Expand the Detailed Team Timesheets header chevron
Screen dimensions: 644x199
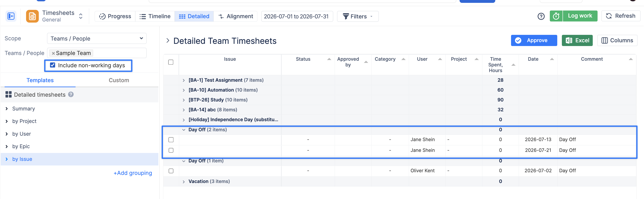[168, 41]
